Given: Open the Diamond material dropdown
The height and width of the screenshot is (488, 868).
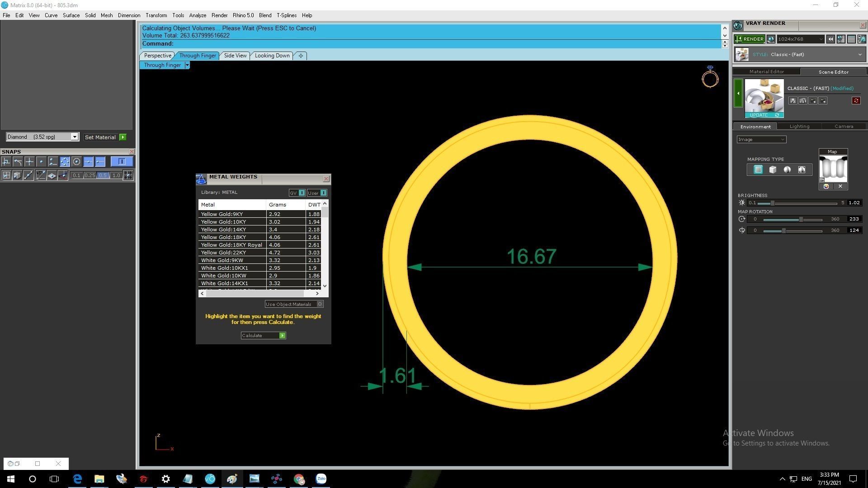Looking at the screenshot, I should click(75, 137).
